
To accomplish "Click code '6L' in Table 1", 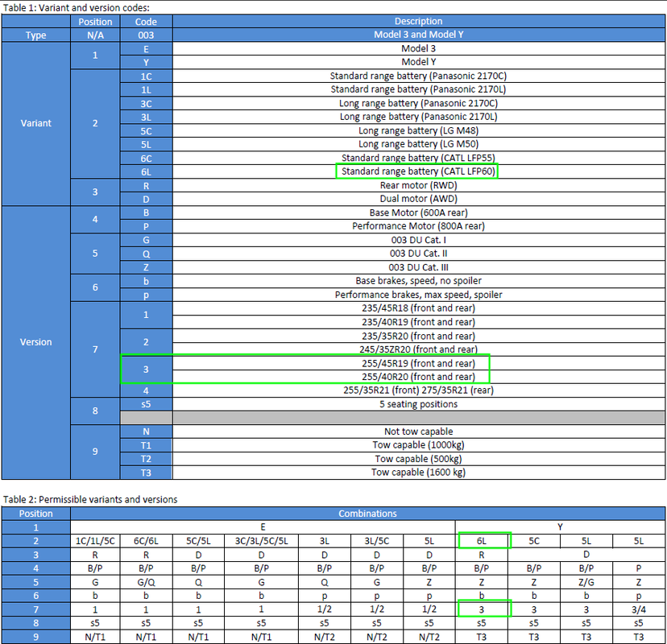I will coord(146,172).
